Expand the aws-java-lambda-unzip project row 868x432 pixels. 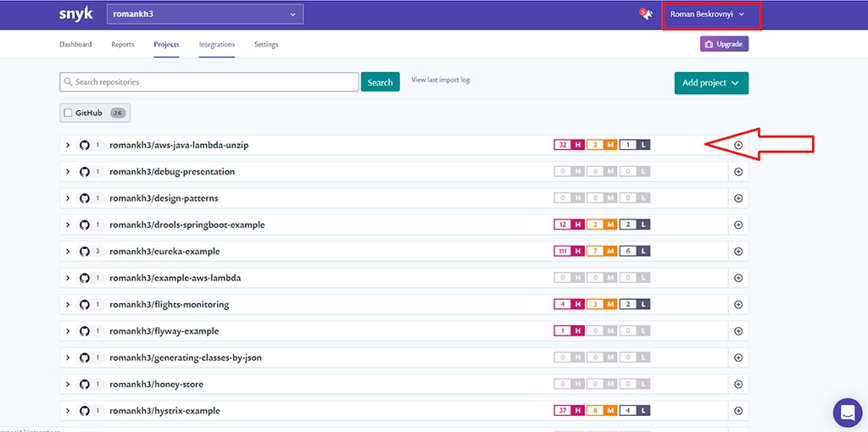(x=68, y=145)
